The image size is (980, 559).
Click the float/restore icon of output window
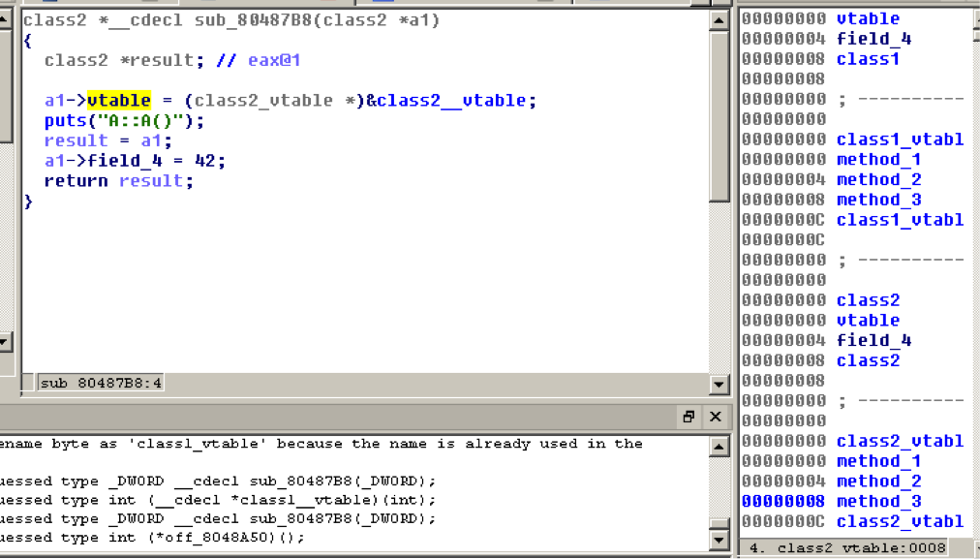click(x=689, y=417)
